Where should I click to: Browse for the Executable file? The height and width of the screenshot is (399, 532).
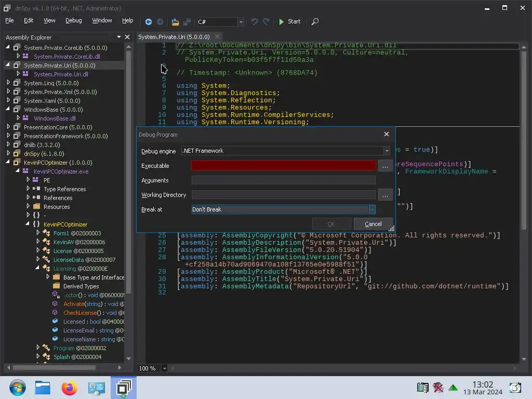[x=385, y=166]
